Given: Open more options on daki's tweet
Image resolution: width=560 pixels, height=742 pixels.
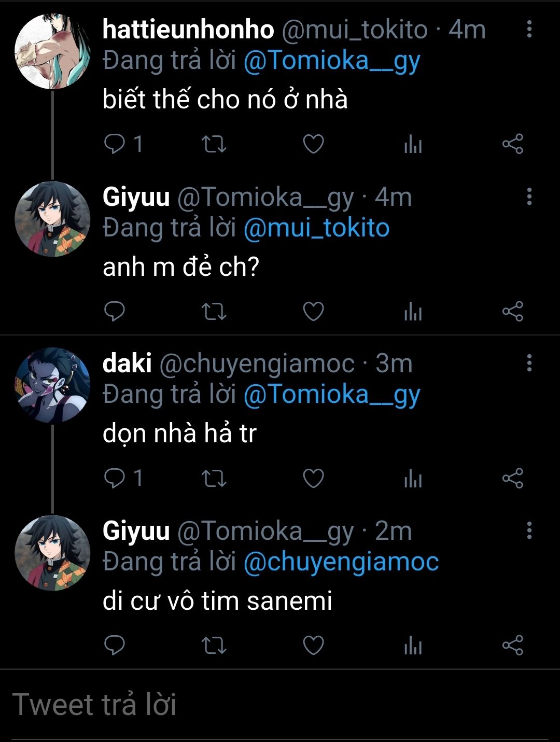Looking at the screenshot, I should (x=529, y=363).
